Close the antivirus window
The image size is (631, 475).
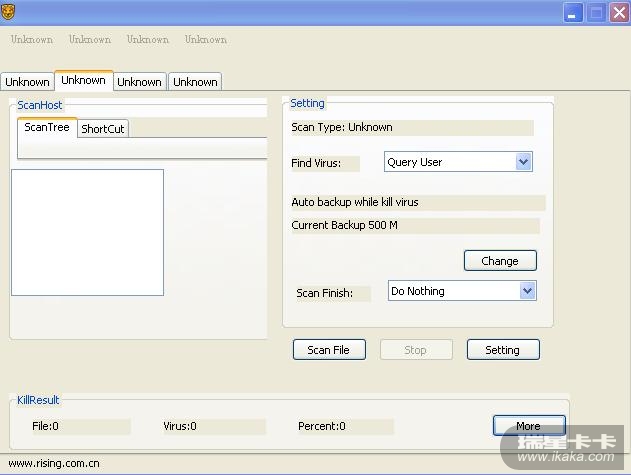618,12
